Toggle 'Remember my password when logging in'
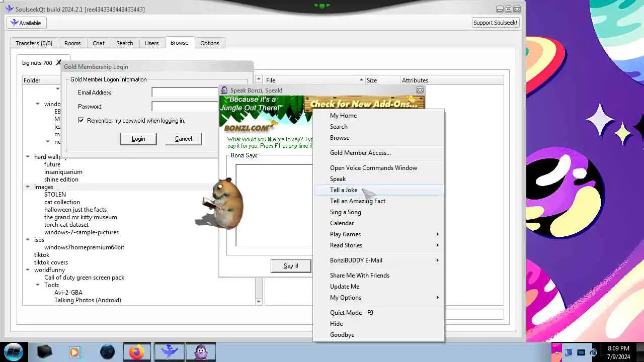 point(81,121)
